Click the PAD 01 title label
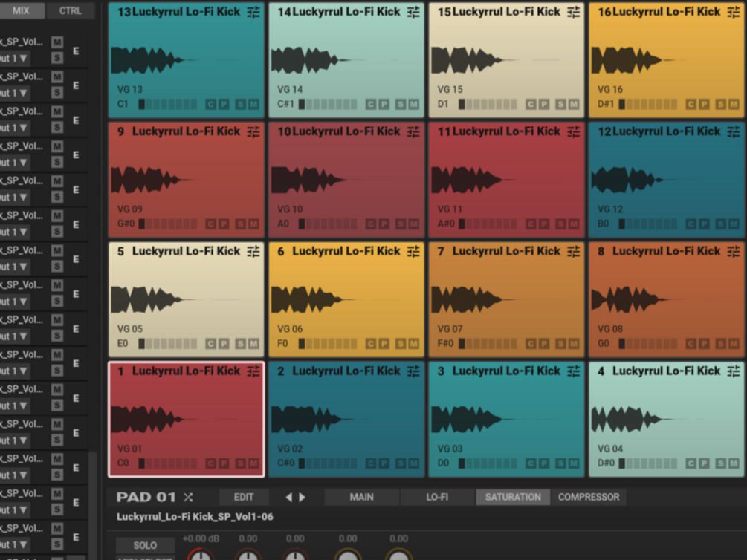 146,497
